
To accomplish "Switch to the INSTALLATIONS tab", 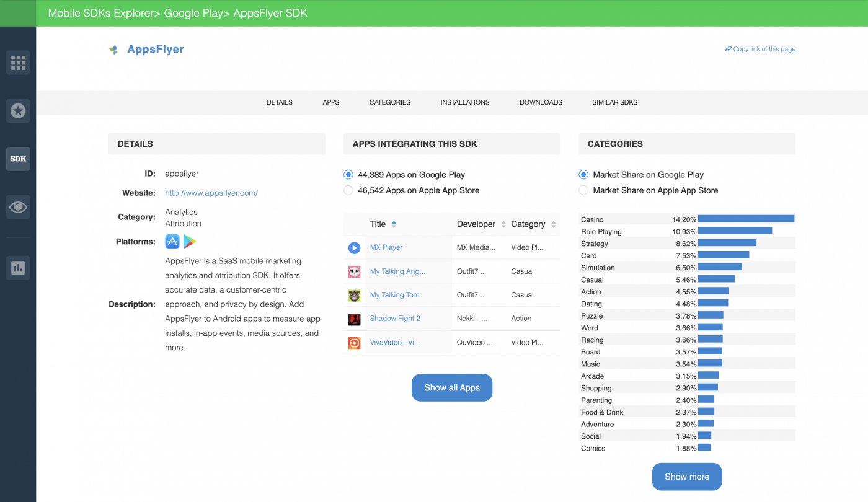I will tap(465, 102).
